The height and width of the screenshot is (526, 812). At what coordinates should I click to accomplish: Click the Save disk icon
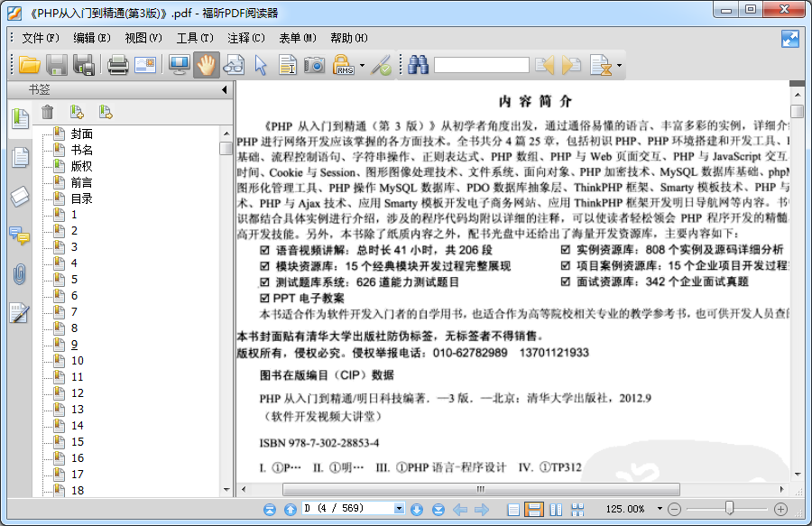point(57,65)
